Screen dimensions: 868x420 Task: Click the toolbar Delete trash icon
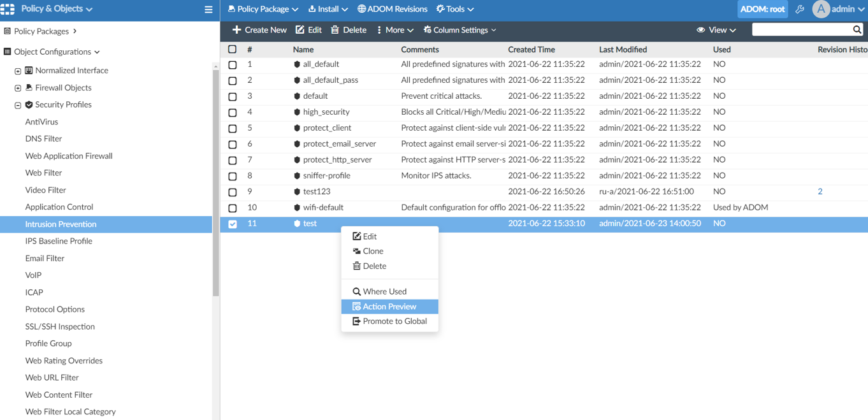click(335, 30)
